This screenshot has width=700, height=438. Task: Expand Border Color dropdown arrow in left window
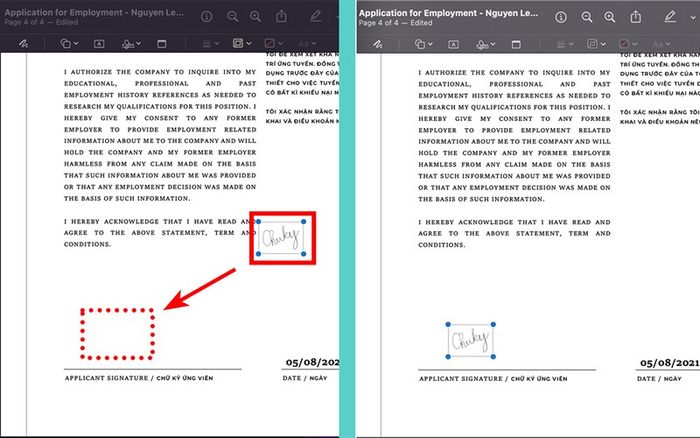click(x=249, y=44)
